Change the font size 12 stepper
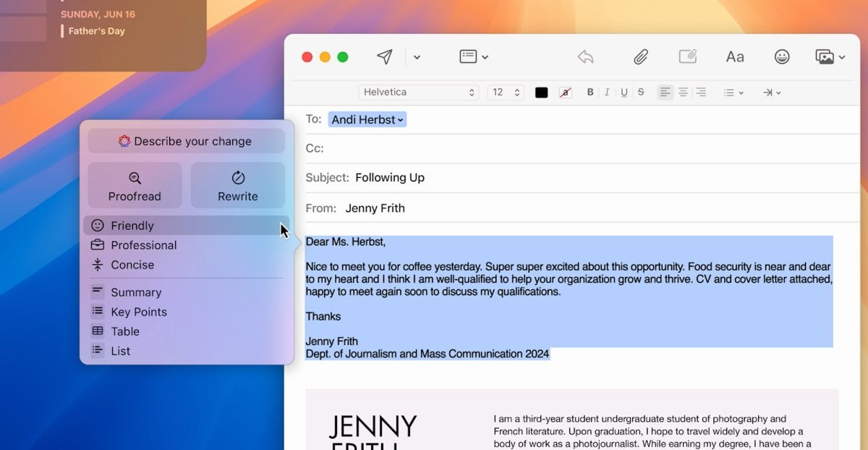Viewport: 868px width, 450px height. pos(506,92)
